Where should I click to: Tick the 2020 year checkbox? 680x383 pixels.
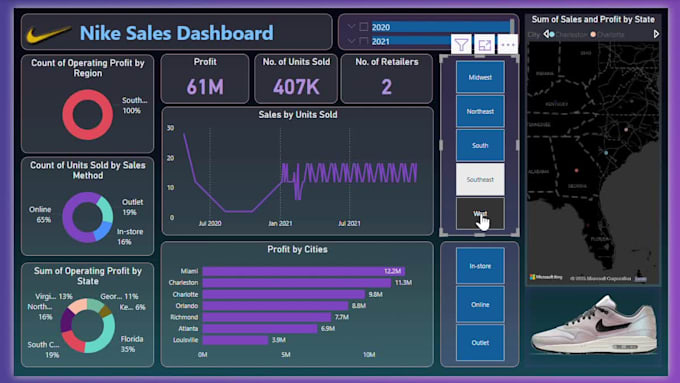pos(364,27)
